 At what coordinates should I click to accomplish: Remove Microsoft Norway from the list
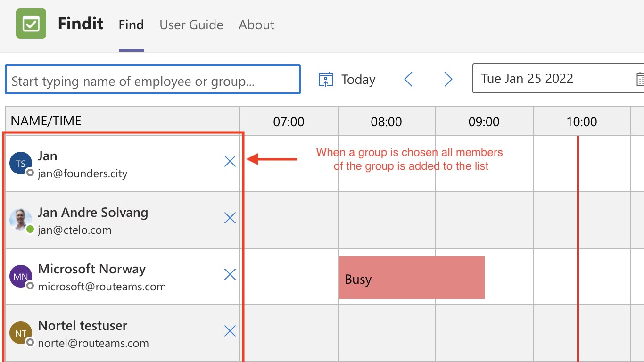(230, 274)
